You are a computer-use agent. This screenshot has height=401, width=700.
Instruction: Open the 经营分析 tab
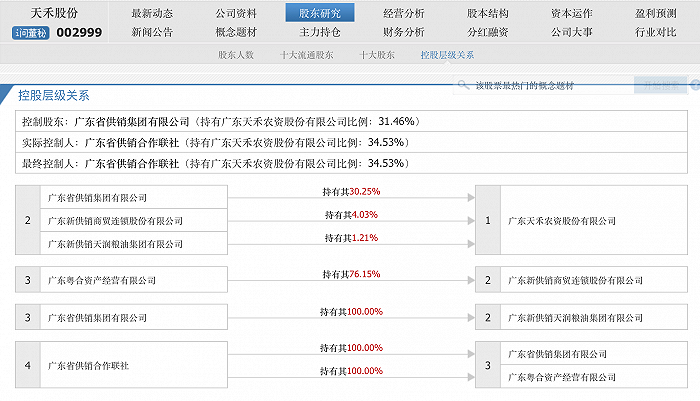pos(404,13)
